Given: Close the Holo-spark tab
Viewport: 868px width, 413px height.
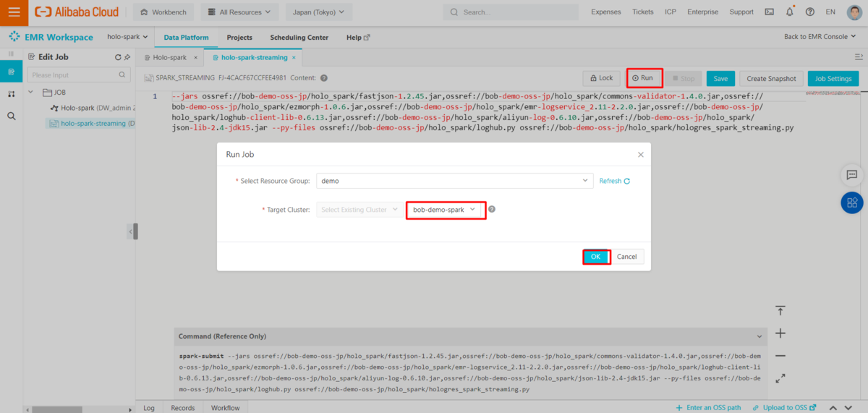Looking at the screenshot, I should [x=195, y=57].
